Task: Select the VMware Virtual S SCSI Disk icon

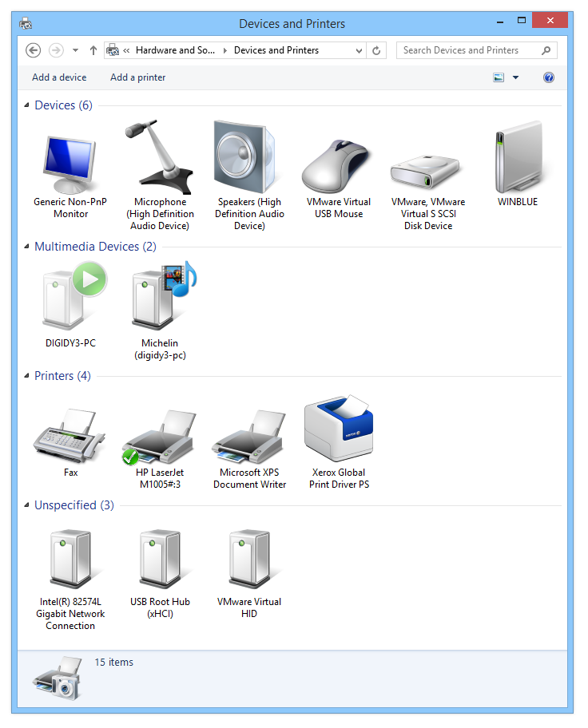Action: (425, 172)
